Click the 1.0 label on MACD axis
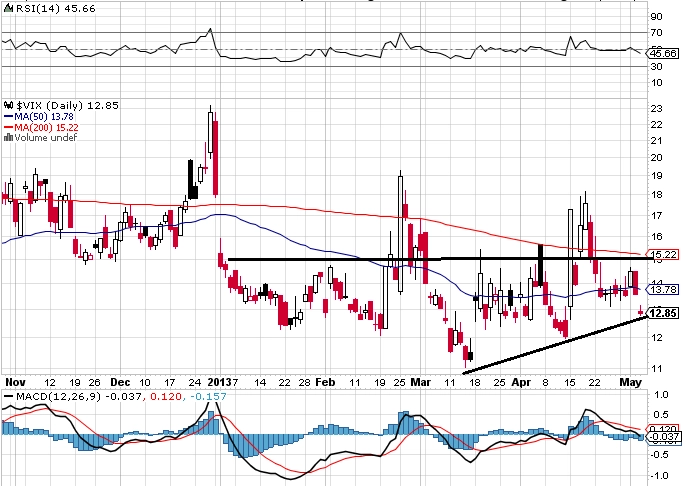685x486 pixels. click(x=662, y=395)
